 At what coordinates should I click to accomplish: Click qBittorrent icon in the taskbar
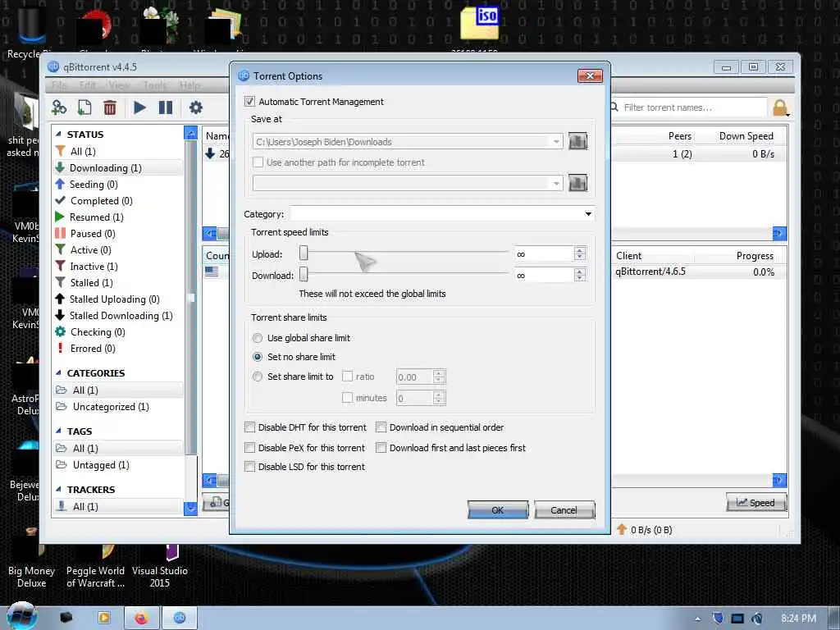pos(180,619)
